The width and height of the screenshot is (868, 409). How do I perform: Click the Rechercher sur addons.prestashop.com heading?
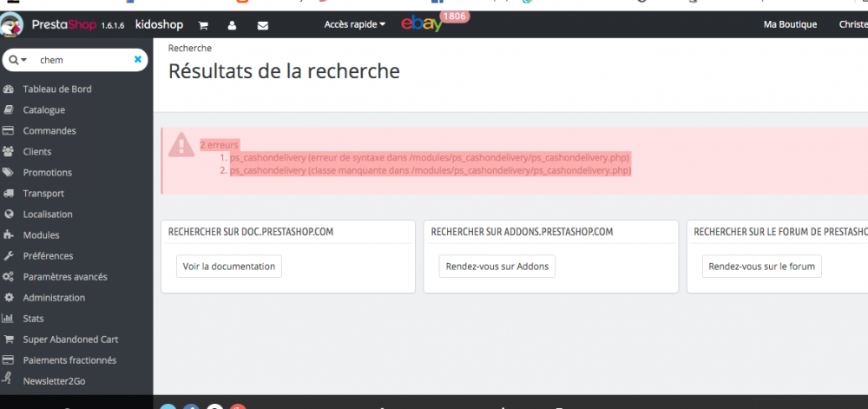point(522,232)
